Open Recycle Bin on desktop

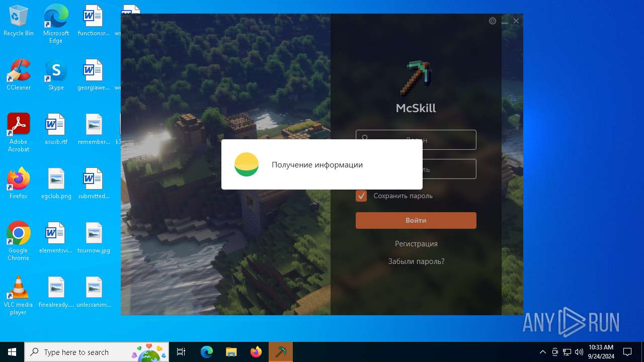coord(19,21)
